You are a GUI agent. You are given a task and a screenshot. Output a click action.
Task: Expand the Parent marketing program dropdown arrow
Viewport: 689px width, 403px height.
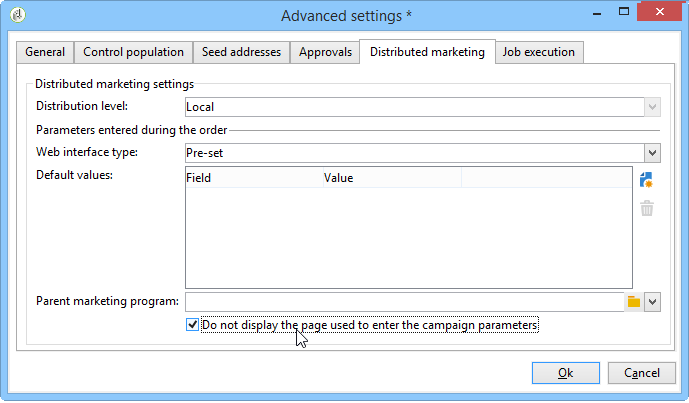652,301
